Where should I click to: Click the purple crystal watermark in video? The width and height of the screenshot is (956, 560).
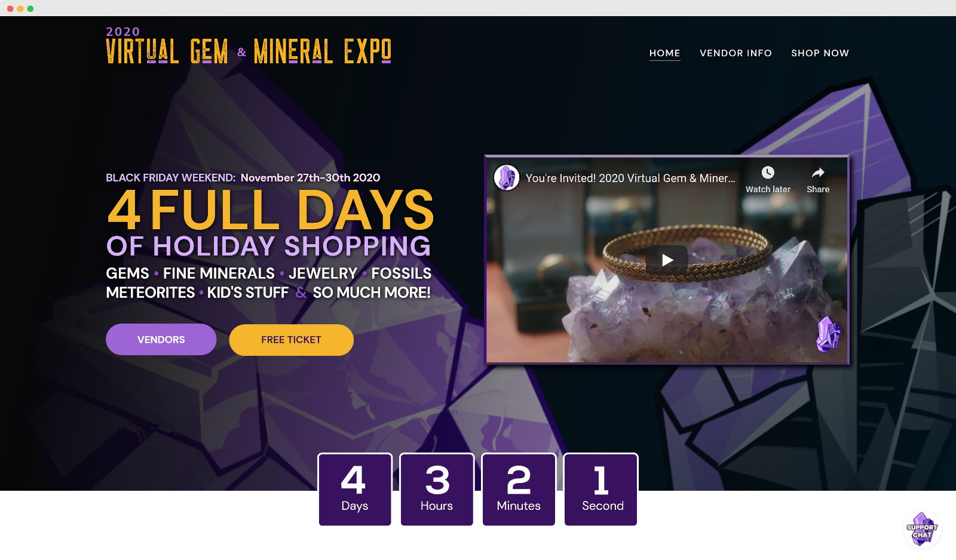pyautogui.click(x=828, y=334)
